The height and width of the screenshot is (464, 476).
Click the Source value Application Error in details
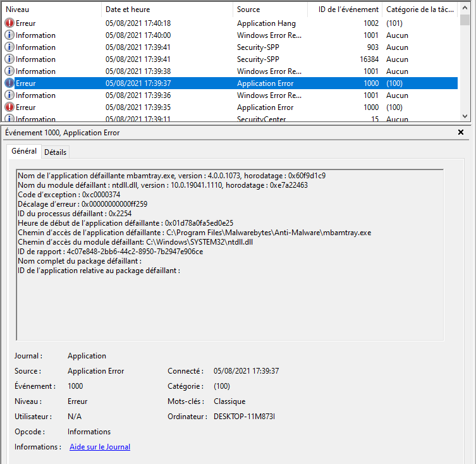[x=96, y=371]
